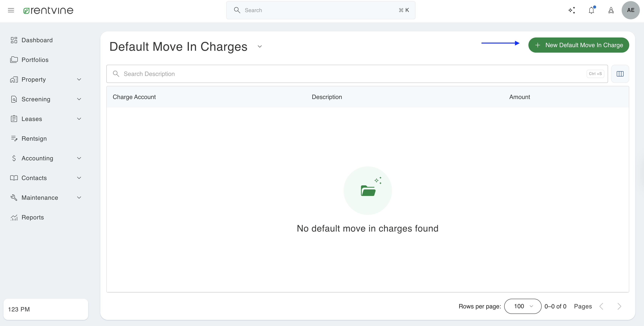Click the Rentsign signature icon
This screenshot has height=326, width=644.
(x=14, y=138)
